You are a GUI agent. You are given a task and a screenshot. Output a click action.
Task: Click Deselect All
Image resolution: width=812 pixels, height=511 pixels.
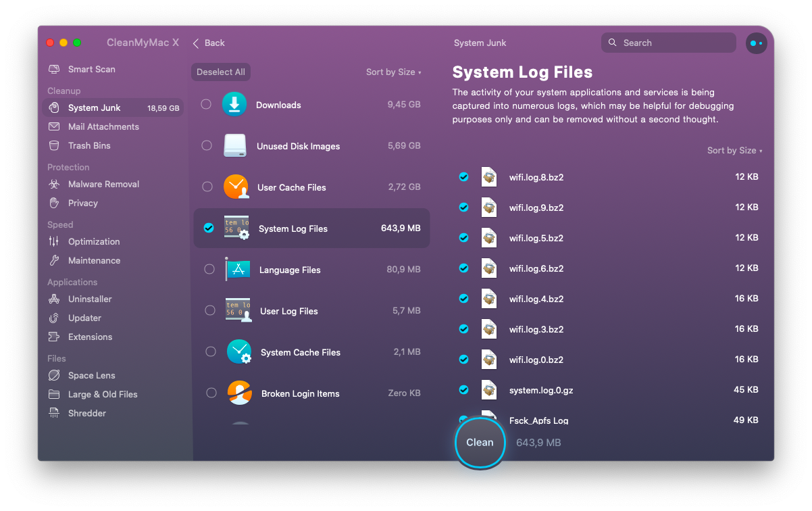(x=220, y=72)
